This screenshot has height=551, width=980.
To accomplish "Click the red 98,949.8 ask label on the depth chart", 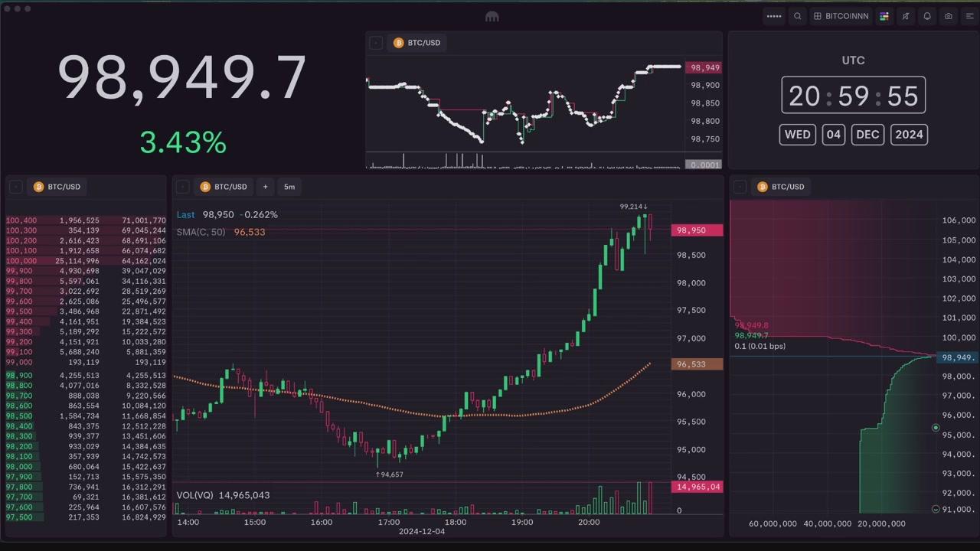I will point(751,325).
